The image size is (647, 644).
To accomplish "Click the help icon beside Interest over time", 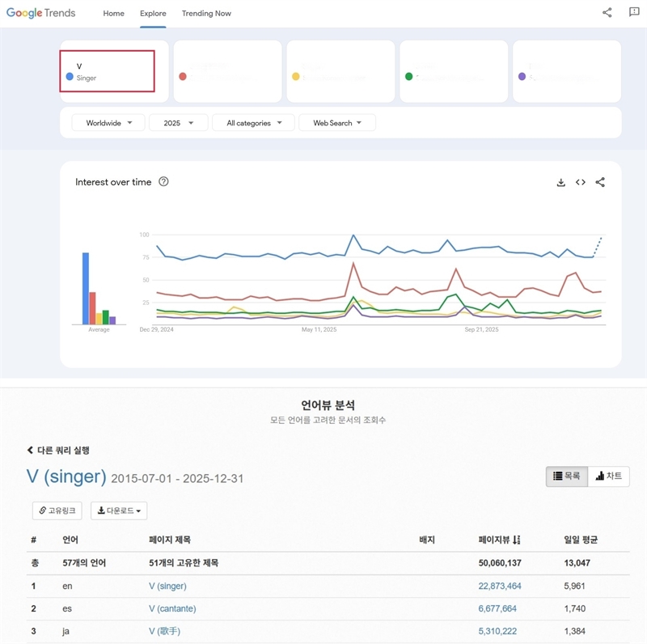I will 163,182.
